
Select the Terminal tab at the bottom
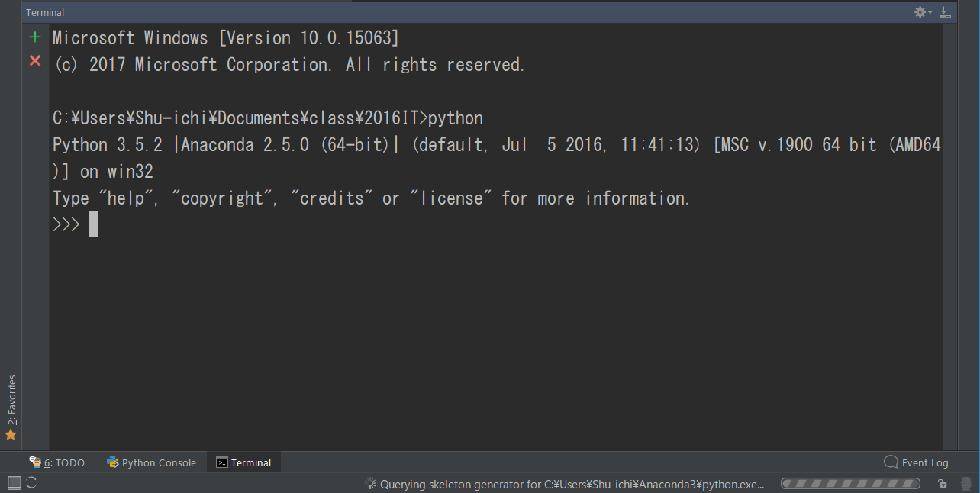(x=243, y=462)
